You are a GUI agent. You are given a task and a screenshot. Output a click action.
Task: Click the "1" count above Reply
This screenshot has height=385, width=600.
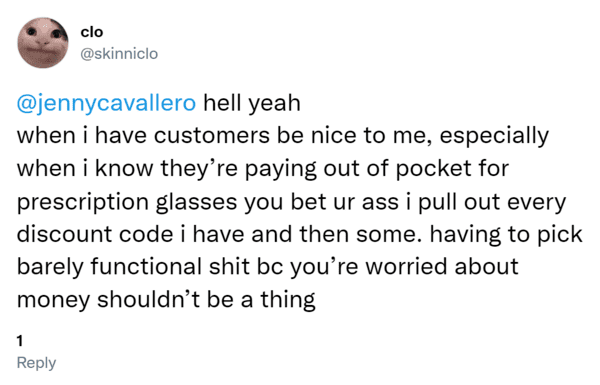(x=20, y=341)
